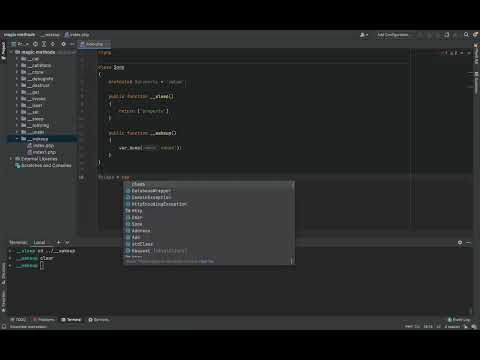Click magic-methods breadcrumb in navigation bar
Image resolution: width=480 pixels, height=360 pixels.
(19, 35)
